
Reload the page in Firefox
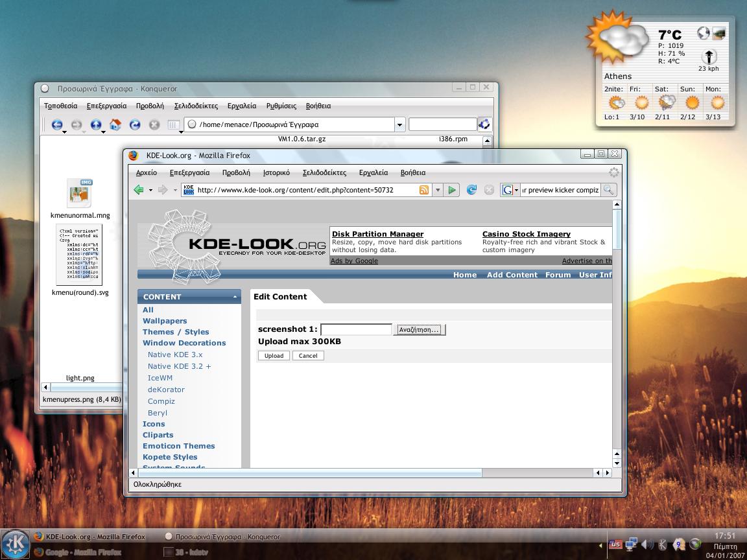point(471,190)
